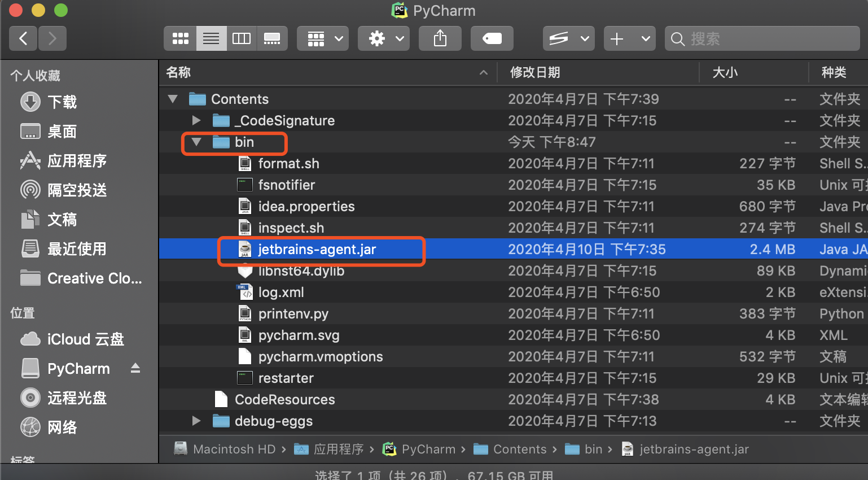Select the idea.properties file
Viewport: 868px width, 480px height.
click(514, 207)
